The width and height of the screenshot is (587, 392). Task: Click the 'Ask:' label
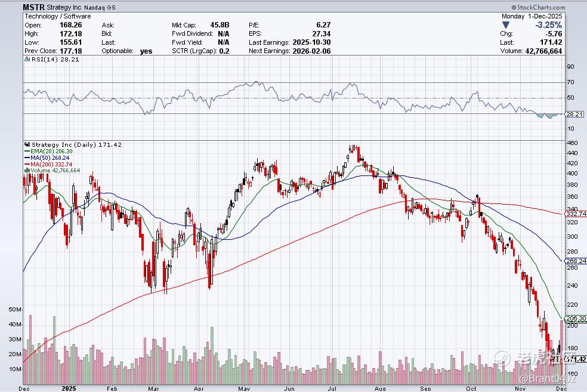108,25
